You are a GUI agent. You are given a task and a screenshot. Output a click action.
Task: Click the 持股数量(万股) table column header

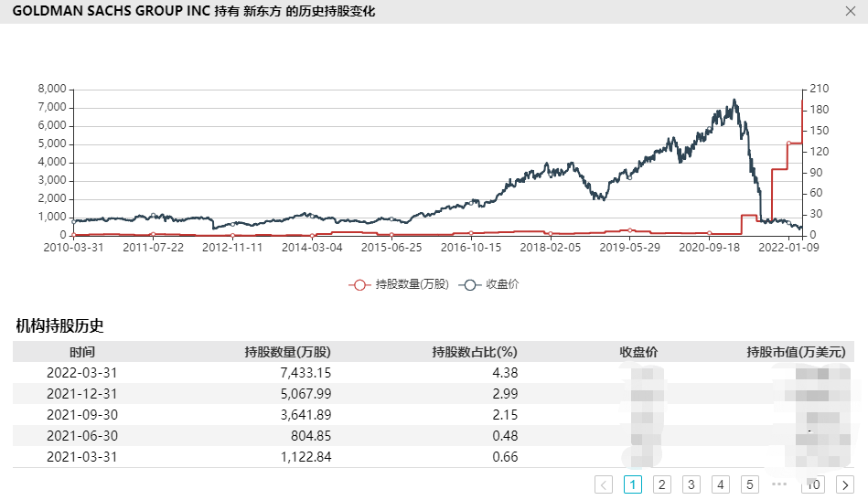click(287, 352)
